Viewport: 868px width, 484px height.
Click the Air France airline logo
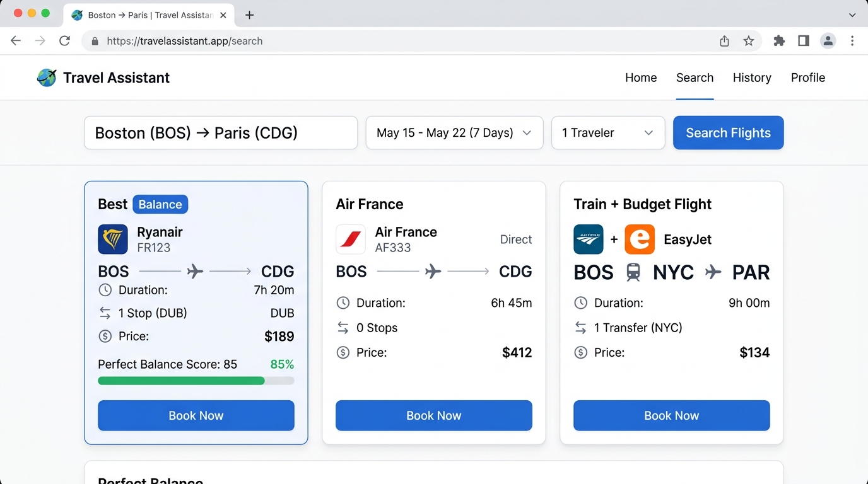(x=351, y=239)
